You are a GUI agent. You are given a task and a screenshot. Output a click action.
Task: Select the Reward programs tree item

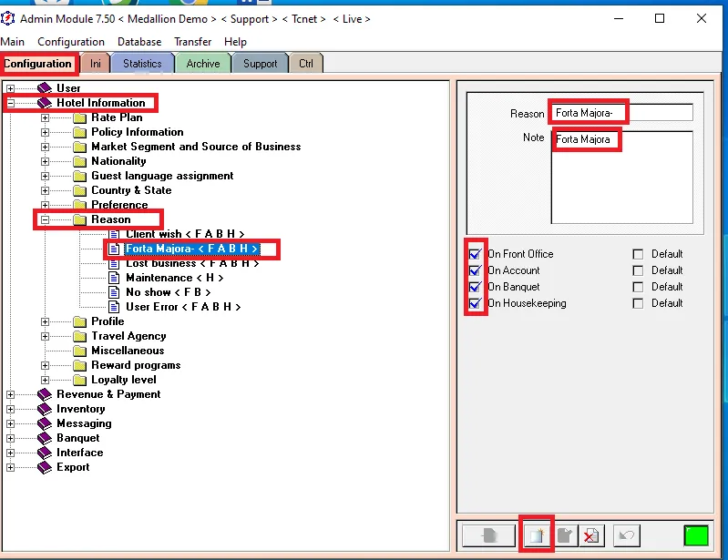point(136,365)
